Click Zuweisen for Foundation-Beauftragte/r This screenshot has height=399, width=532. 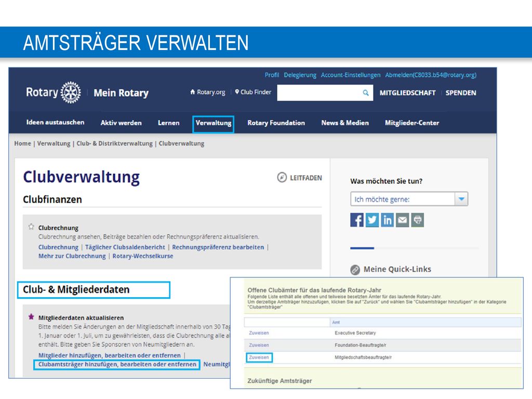pos(259,345)
